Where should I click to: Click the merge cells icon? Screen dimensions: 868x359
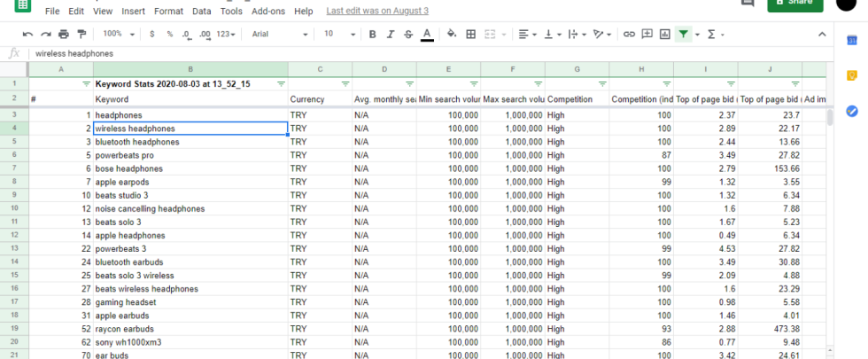click(x=490, y=35)
